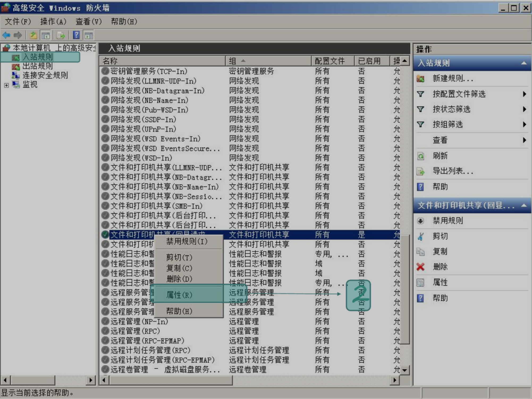Viewport: 532px width, 399px height.
Task: Click the back arrow toolbar icon
Action: [6, 35]
